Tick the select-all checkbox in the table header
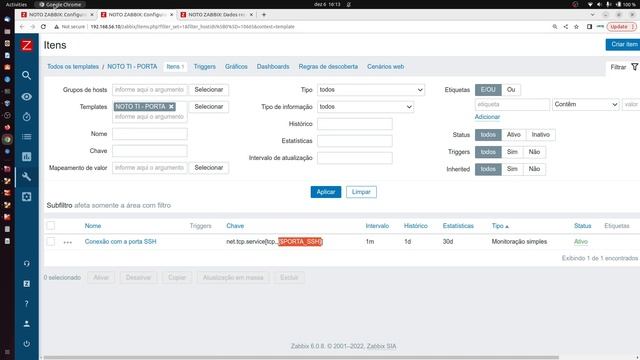This screenshot has width=640, height=360. (51, 226)
